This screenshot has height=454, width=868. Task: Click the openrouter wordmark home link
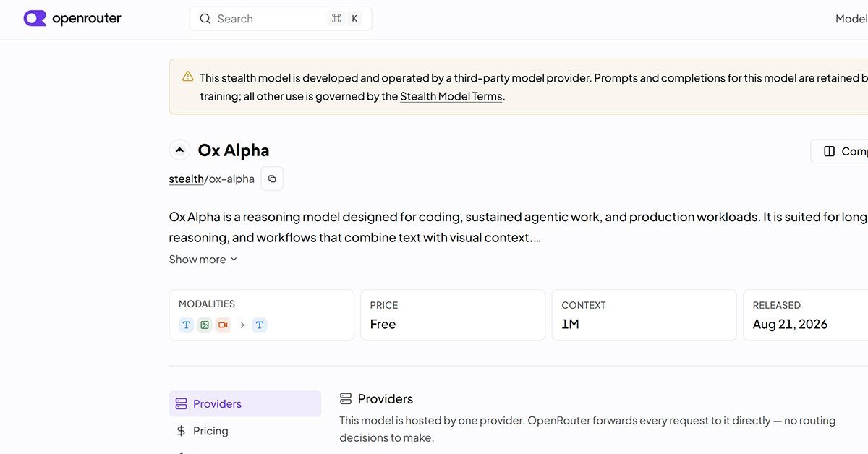pyautogui.click(x=87, y=18)
